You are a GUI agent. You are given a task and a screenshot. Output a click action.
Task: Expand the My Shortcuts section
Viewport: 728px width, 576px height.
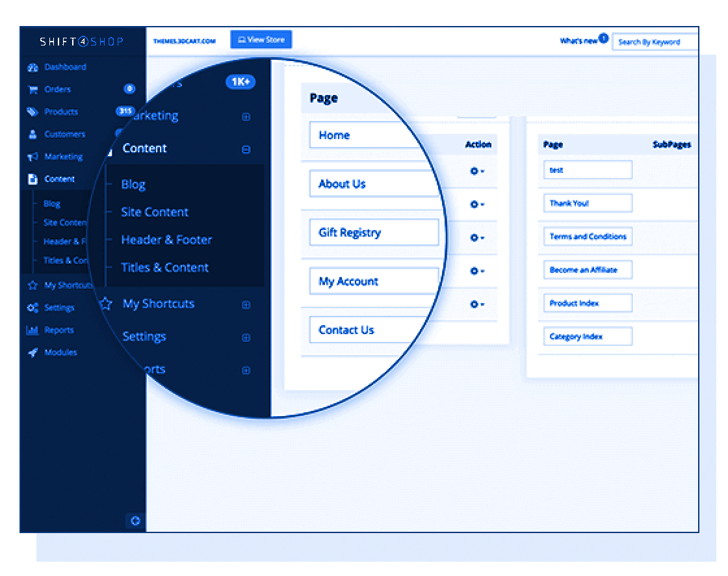tap(246, 304)
